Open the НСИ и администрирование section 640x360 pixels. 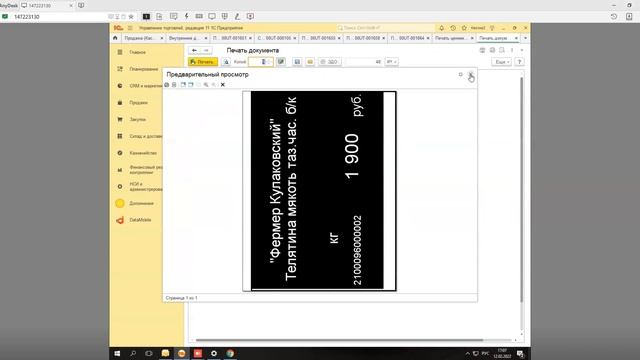pos(145,187)
